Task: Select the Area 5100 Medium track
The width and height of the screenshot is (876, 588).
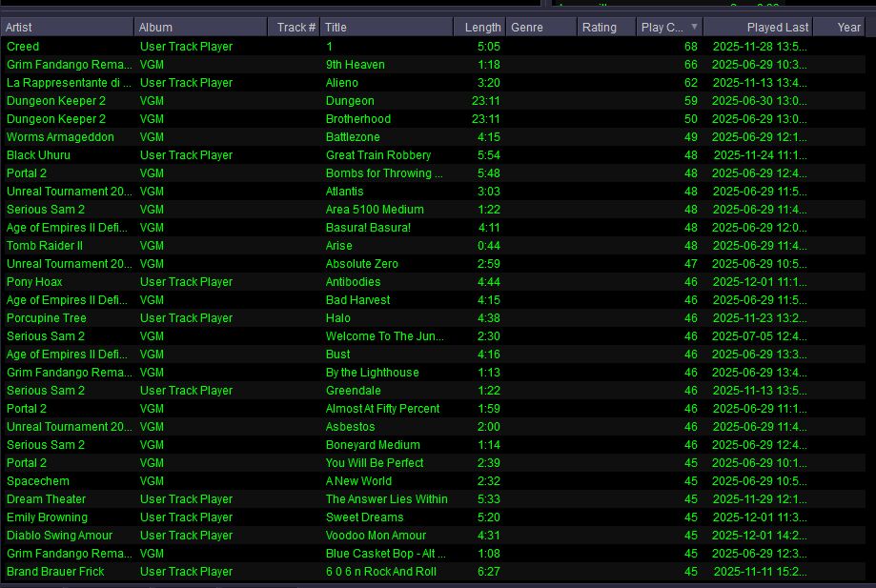Action: 433,210
